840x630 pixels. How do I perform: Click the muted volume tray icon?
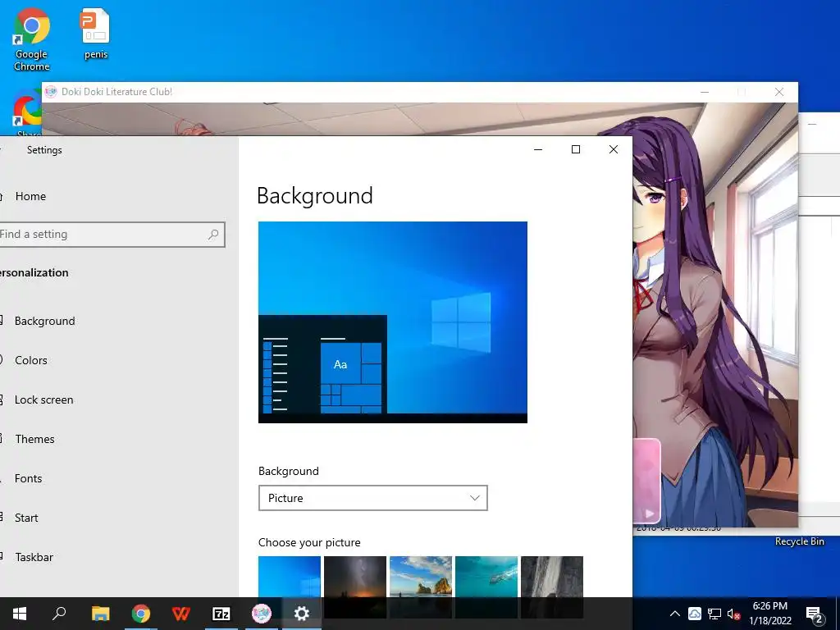pos(733,614)
